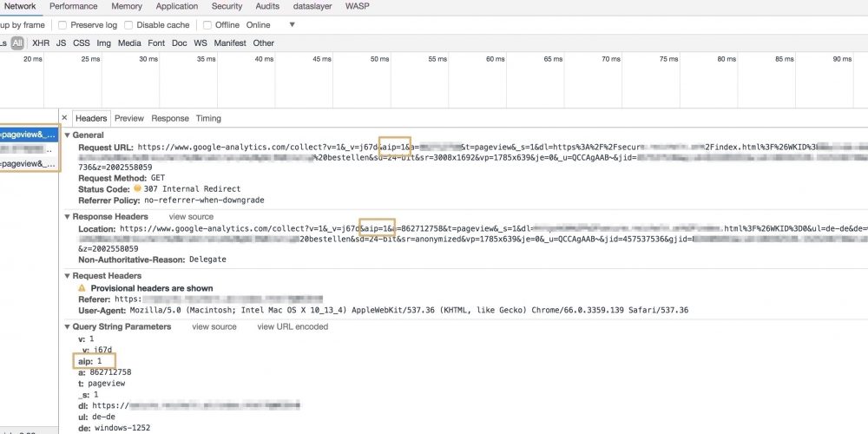Image resolution: width=868 pixels, height=434 pixels.
Task: Open the Security tab
Action: (x=227, y=7)
